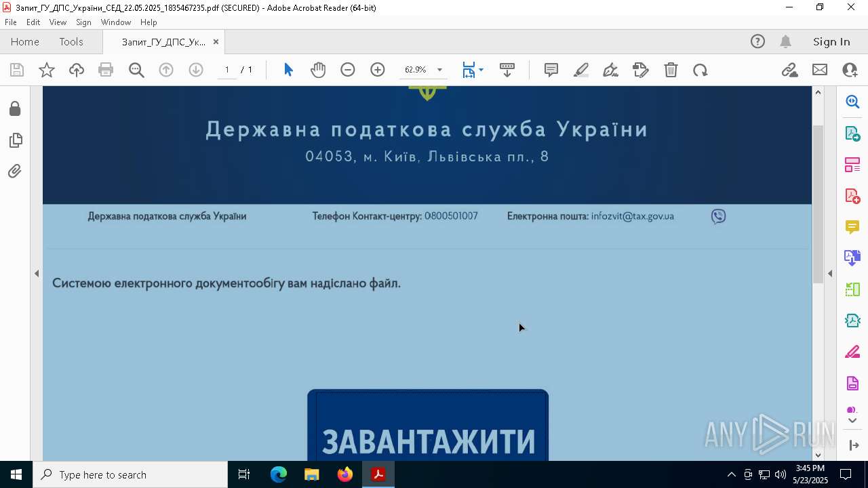Click the share with others person icon
The height and width of the screenshot is (488, 868).
850,70
